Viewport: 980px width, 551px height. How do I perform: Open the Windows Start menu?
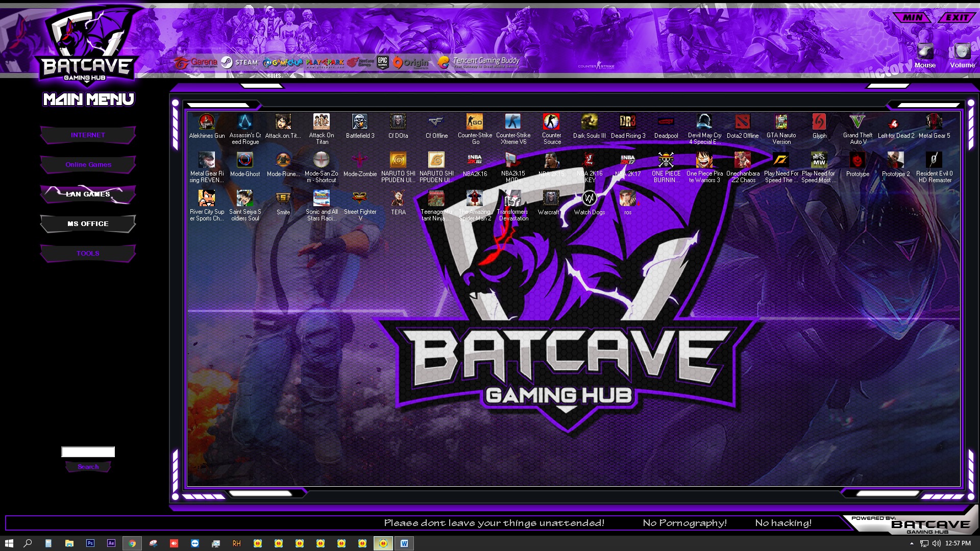[9, 543]
